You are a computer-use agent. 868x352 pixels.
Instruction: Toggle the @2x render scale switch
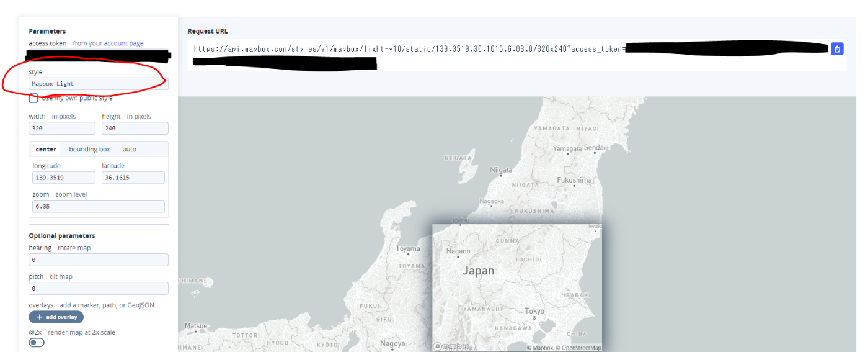pos(37,343)
